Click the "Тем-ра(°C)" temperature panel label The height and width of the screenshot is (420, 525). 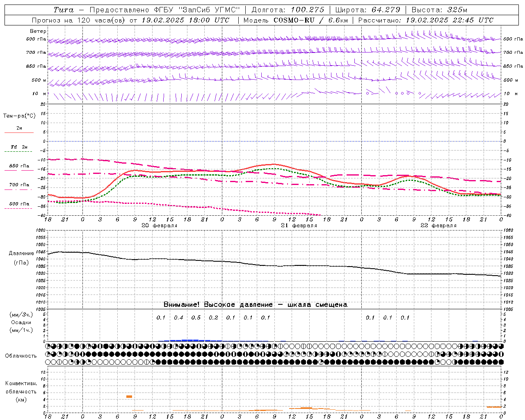click(x=19, y=116)
